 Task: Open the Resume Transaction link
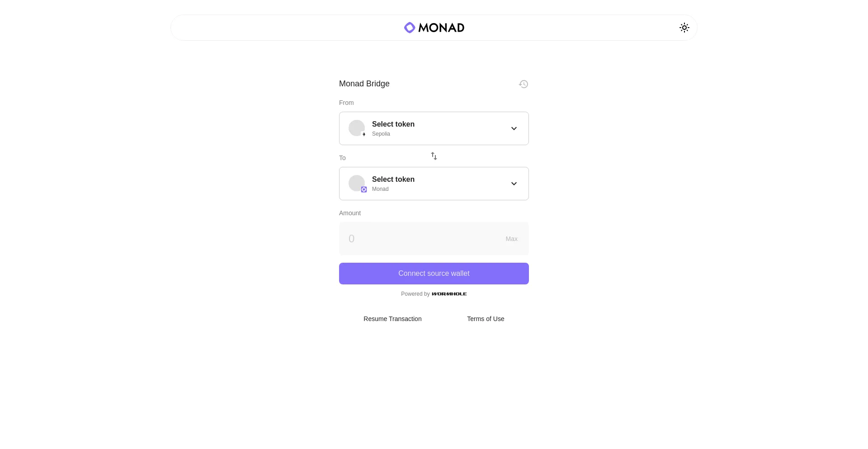pyautogui.click(x=392, y=319)
